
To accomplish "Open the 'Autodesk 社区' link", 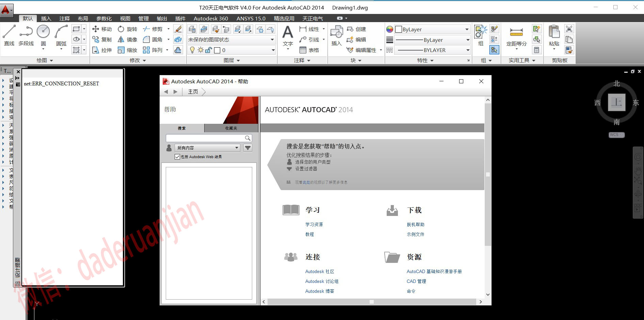I will coord(320,271).
